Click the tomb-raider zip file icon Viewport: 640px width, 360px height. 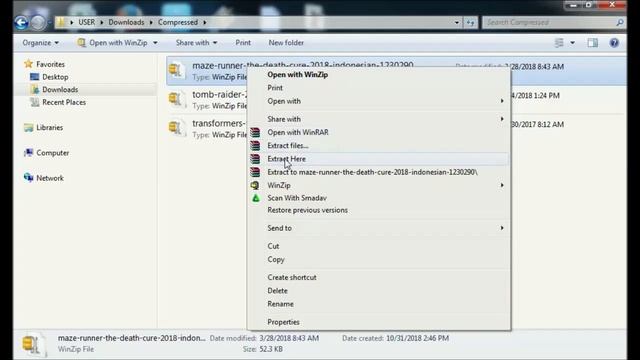tap(177, 100)
